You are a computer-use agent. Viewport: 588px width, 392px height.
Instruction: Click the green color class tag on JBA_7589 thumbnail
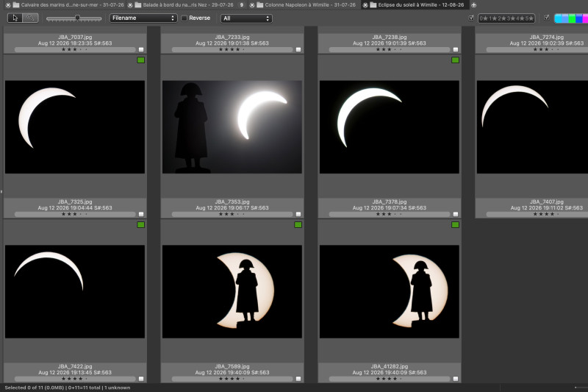(298, 225)
